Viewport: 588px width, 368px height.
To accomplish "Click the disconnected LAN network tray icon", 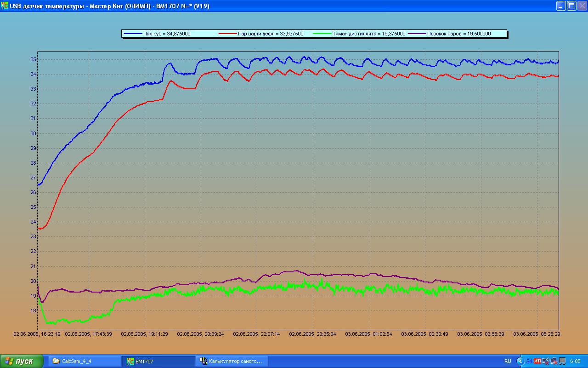I will click(554, 361).
